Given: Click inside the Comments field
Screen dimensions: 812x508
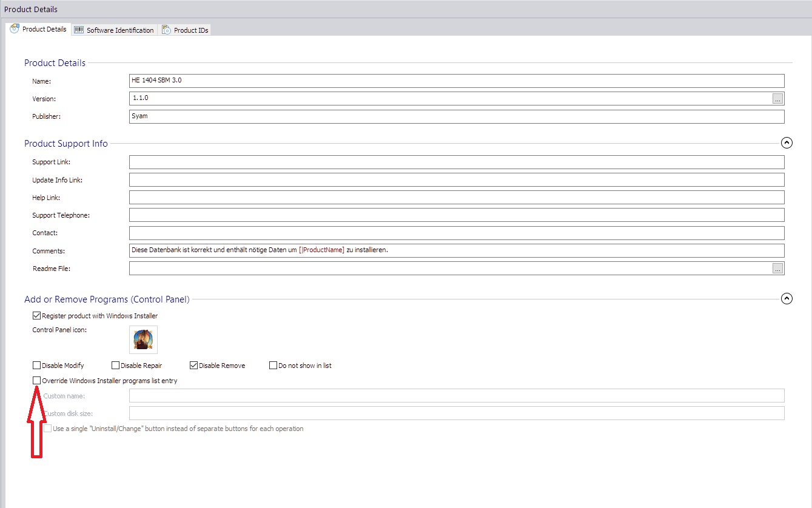Looking at the screenshot, I should [457, 250].
